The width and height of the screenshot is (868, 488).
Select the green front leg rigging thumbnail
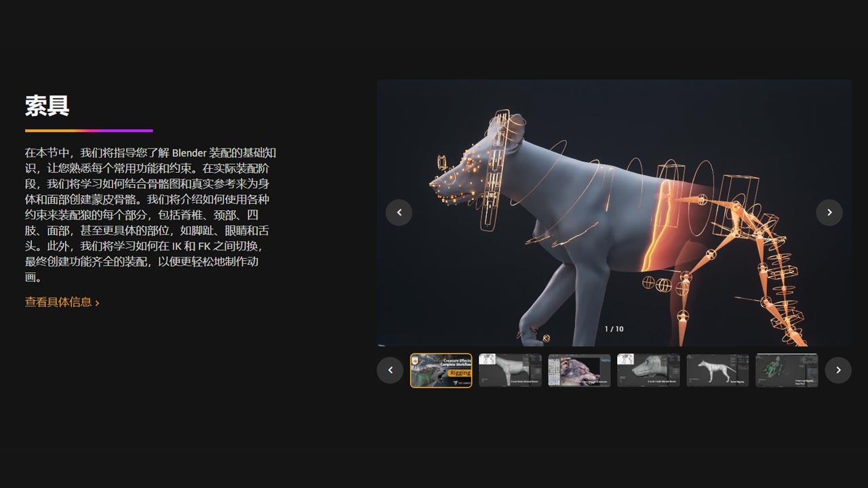[787, 370]
